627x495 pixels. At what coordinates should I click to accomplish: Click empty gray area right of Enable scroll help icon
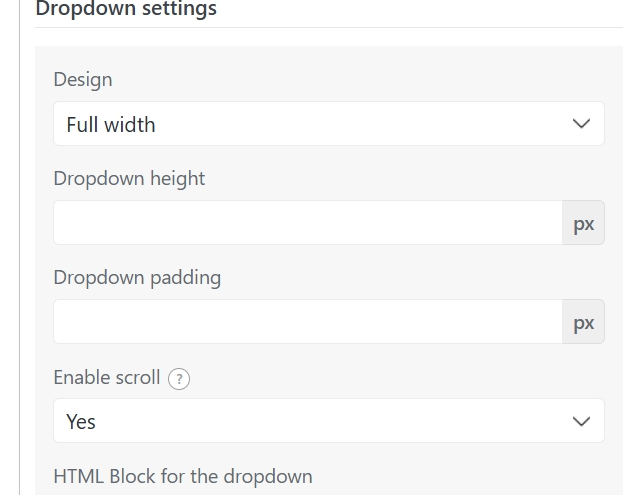point(400,378)
